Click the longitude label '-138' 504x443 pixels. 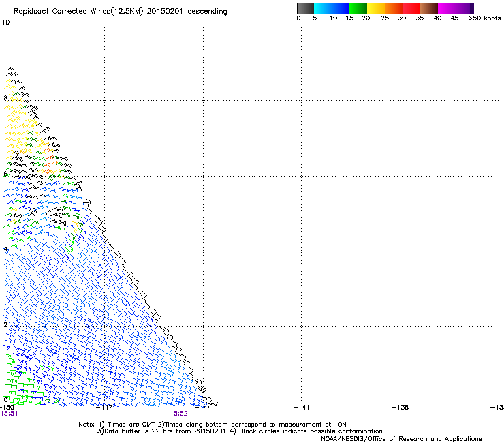(400, 408)
